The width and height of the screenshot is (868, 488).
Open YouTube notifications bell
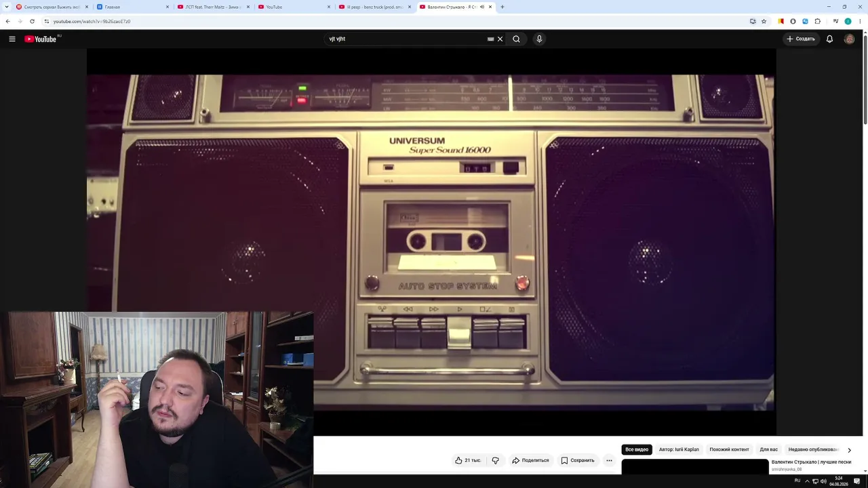(x=829, y=39)
